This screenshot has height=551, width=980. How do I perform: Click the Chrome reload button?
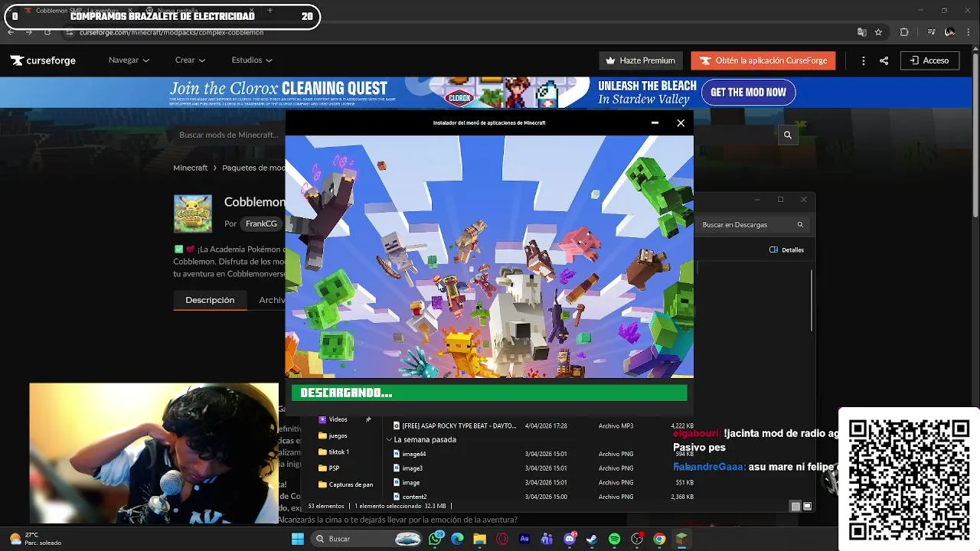click(x=47, y=32)
